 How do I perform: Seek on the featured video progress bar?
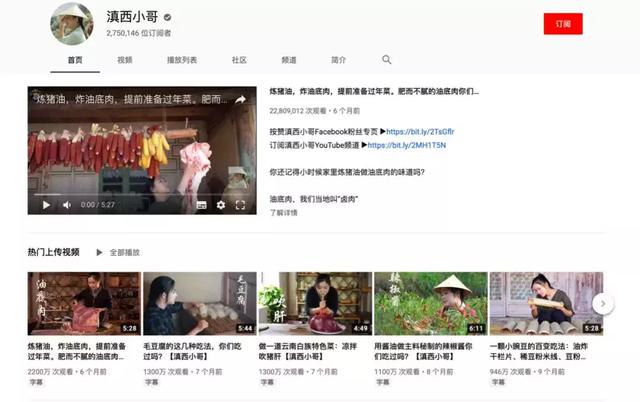[142, 195]
